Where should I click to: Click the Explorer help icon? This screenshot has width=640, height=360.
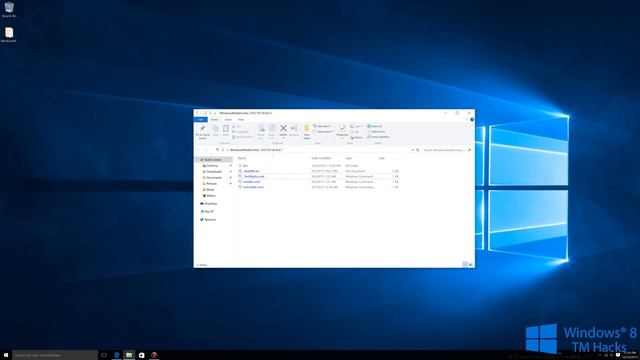tap(472, 120)
